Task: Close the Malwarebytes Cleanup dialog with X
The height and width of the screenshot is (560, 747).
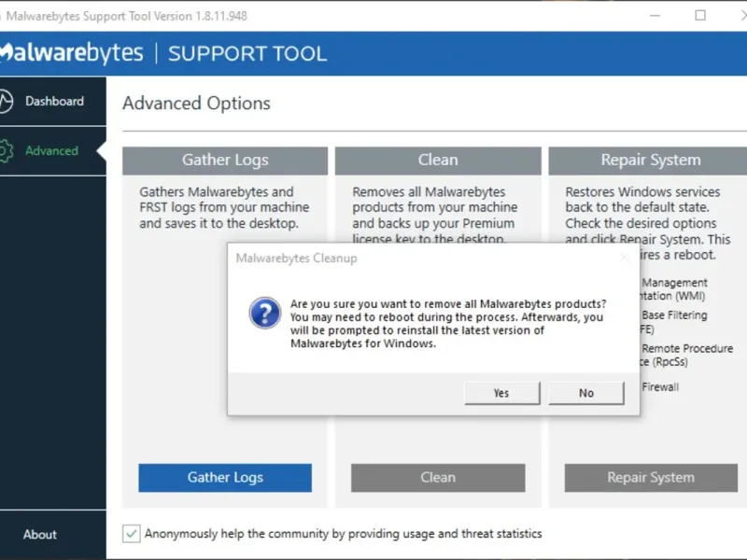Action: [x=624, y=258]
